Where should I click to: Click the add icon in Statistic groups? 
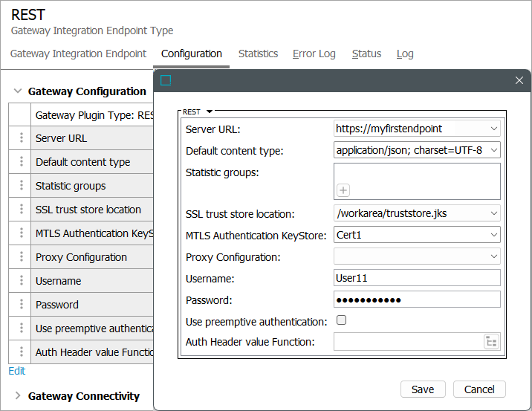pos(343,190)
